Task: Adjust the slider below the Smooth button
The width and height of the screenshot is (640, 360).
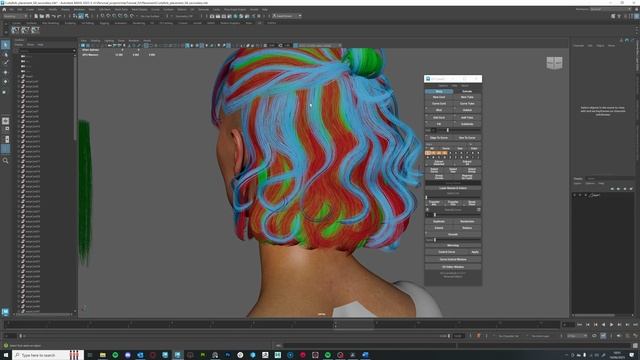Action: (x=456, y=240)
